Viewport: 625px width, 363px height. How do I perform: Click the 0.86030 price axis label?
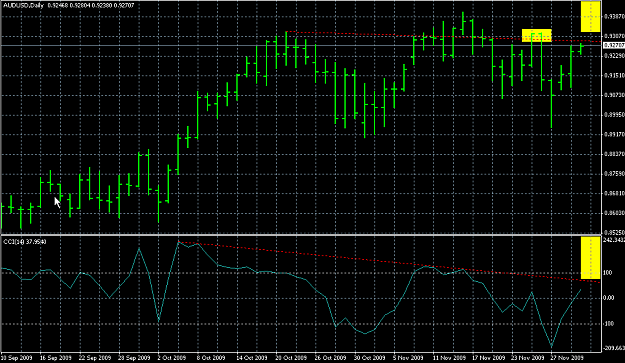coord(614,213)
